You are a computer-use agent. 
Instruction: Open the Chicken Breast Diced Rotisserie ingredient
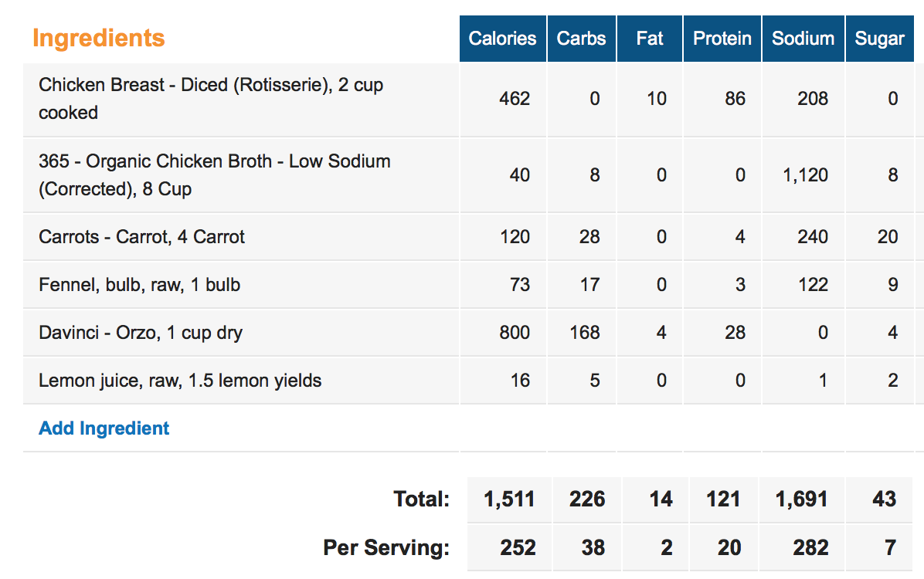coord(211,98)
